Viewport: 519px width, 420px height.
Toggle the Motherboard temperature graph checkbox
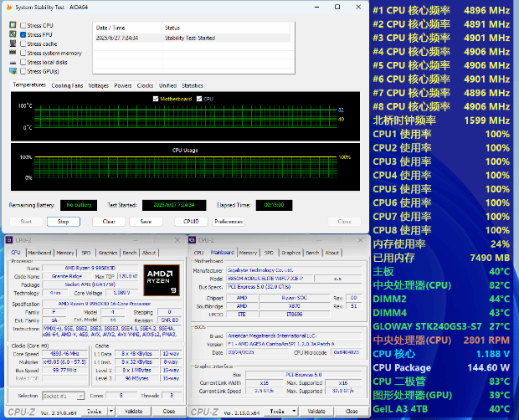pos(156,99)
